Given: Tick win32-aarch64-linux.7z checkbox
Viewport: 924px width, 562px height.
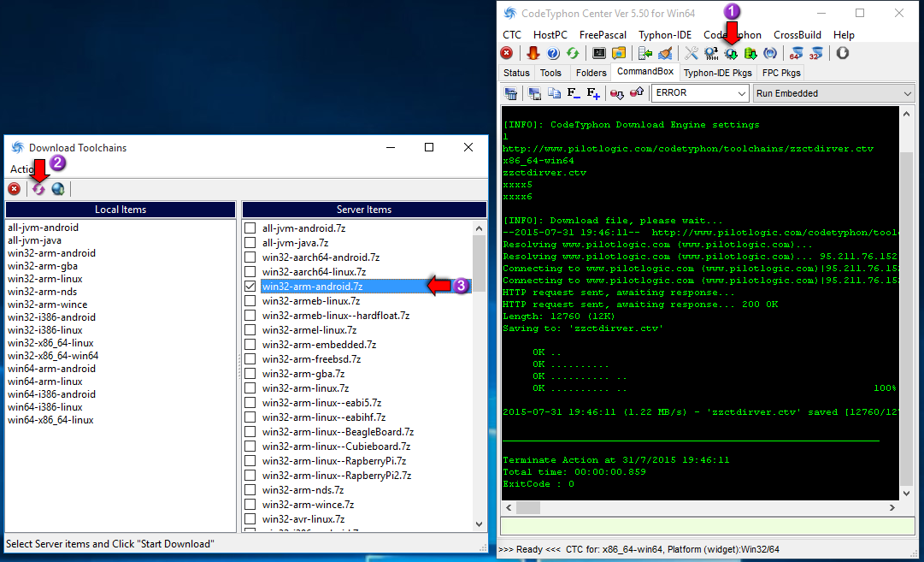Looking at the screenshot, I should pyautogui.click(x=250, y=272).
